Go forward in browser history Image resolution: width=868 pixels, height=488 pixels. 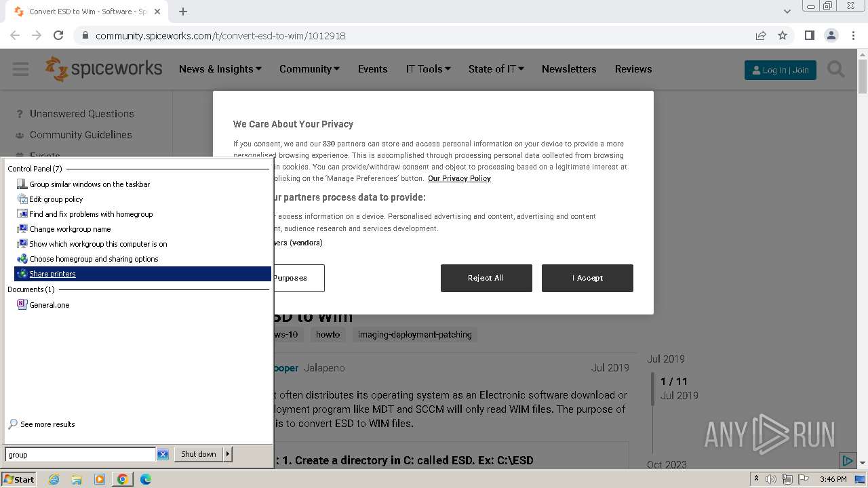click(x=37, y=35)
